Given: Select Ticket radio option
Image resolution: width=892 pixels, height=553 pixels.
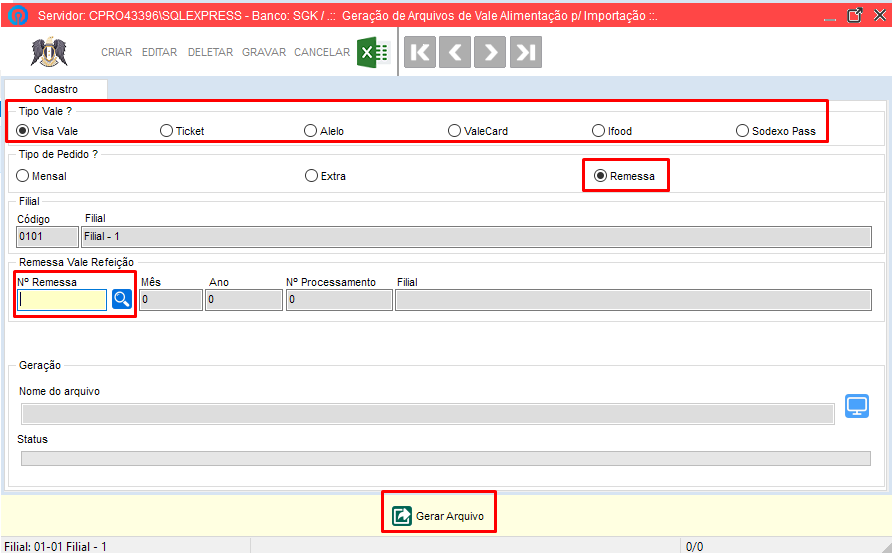Looking at the screenshot, I should (x=182, y=131).
